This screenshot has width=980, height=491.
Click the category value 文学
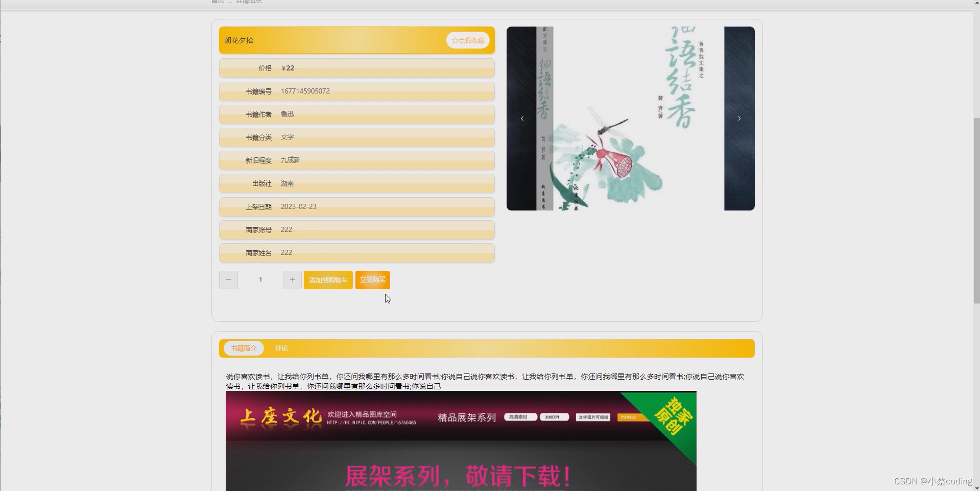[x=287, y=137]
